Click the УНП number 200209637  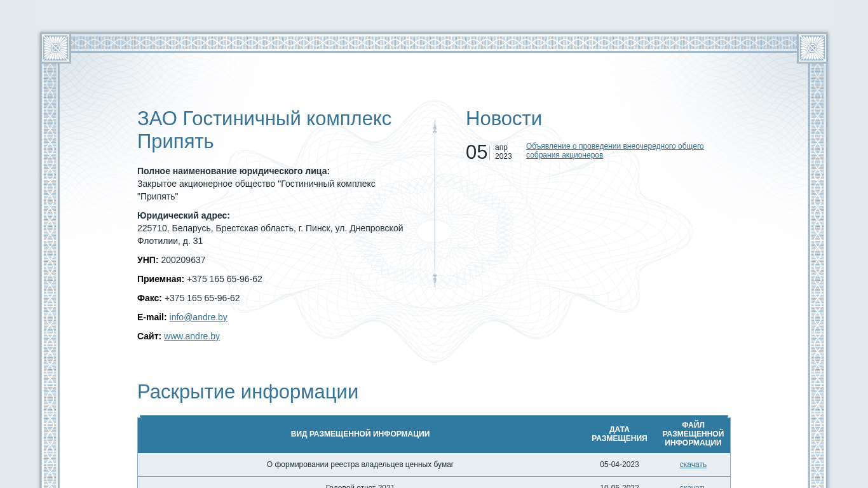pos(183,260)
